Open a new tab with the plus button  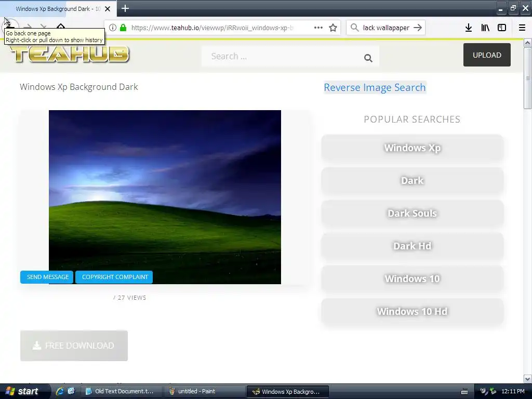(125, 8)
